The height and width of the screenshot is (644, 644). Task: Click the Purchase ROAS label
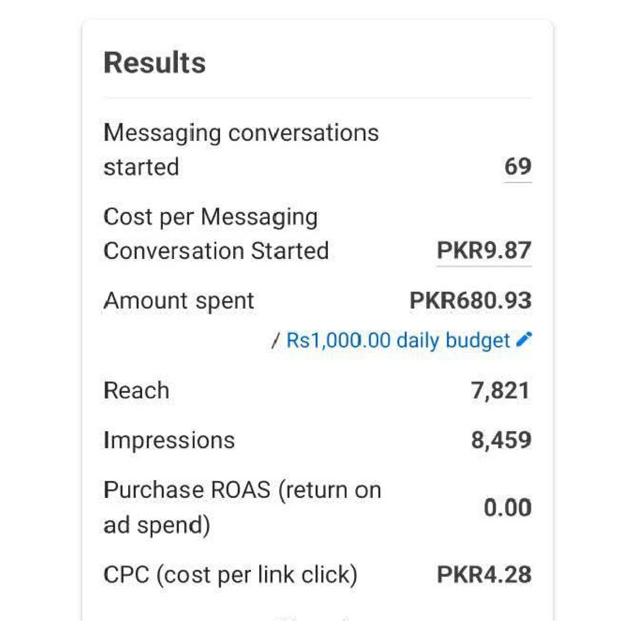point(242,507)
